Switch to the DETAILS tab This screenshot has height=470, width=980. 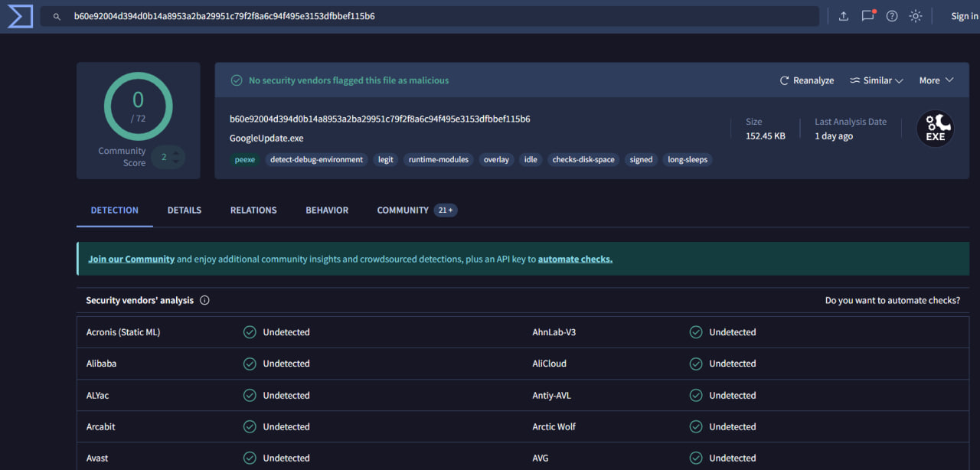(184, 210)
